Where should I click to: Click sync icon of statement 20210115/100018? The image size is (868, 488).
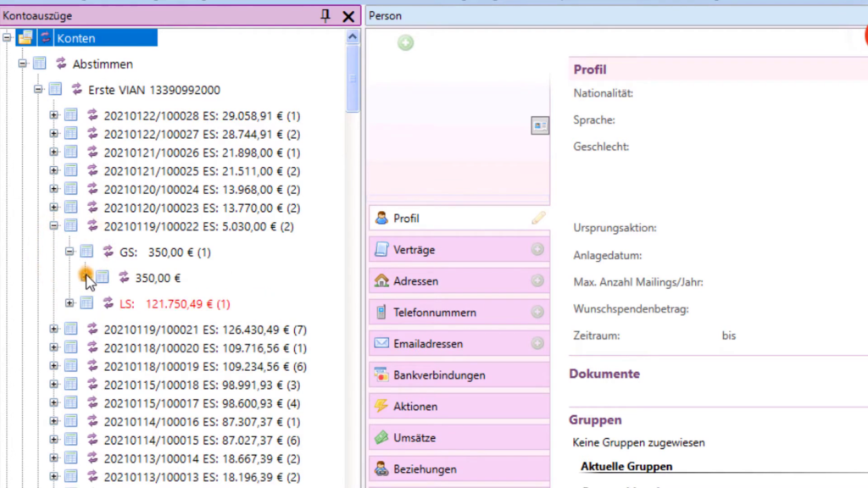[92, 385]
